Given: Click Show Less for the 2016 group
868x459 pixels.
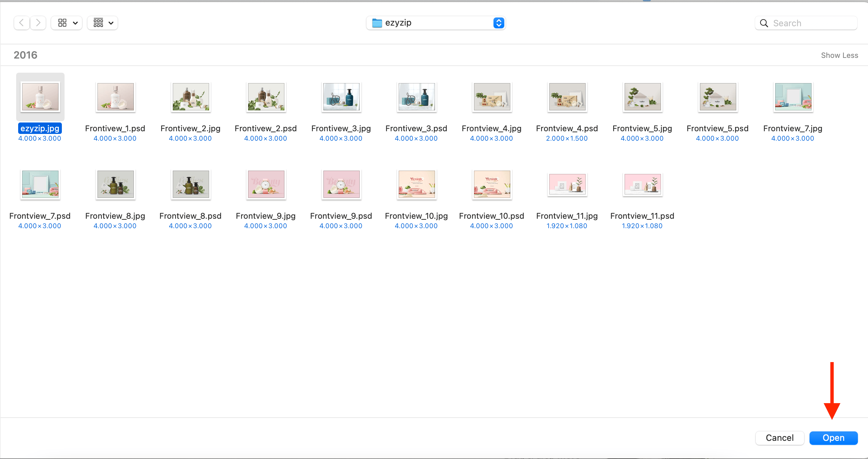Looking at the screenshot, I should pos(839,55).
